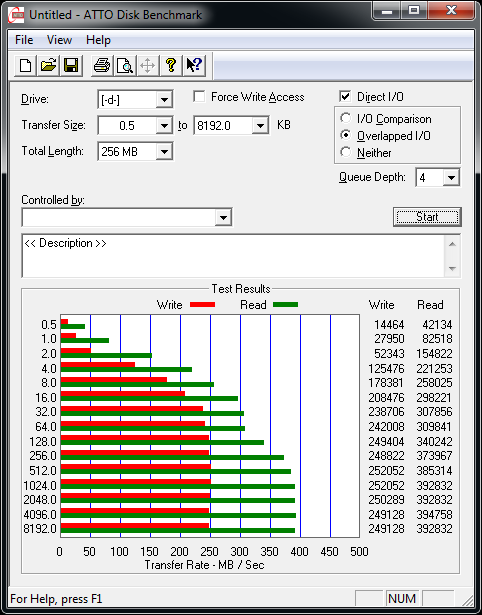Expand the Total Length dropdown
Screen dimensions: 482x615
coord(164,151)
